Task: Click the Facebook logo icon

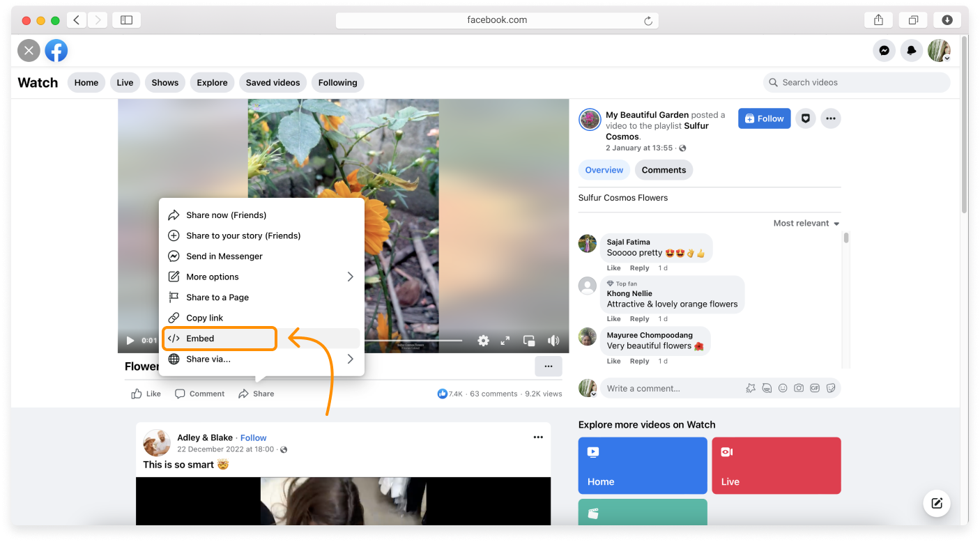Action: coord(56,51)
